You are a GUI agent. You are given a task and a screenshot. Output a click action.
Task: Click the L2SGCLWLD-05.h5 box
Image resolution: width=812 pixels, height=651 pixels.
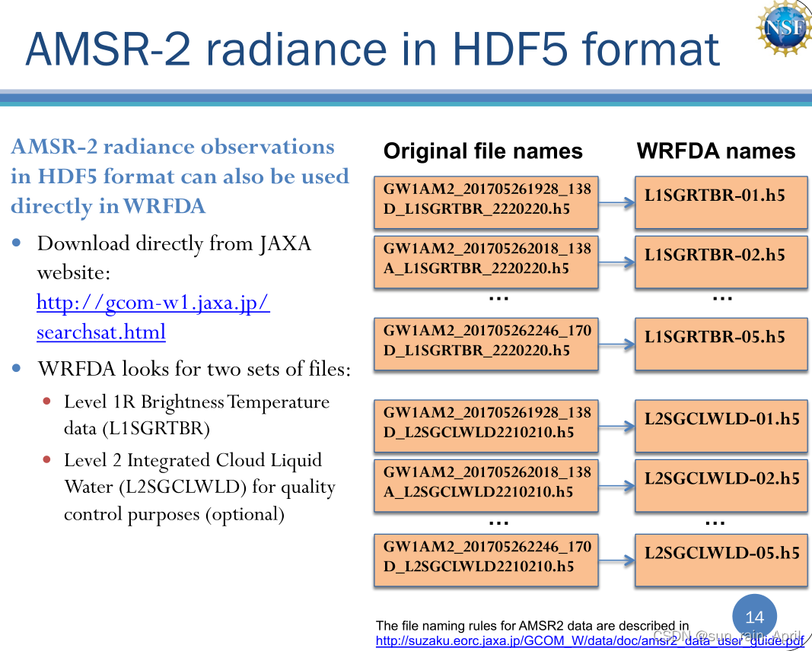pyautogui.click(x=721, y=560)
